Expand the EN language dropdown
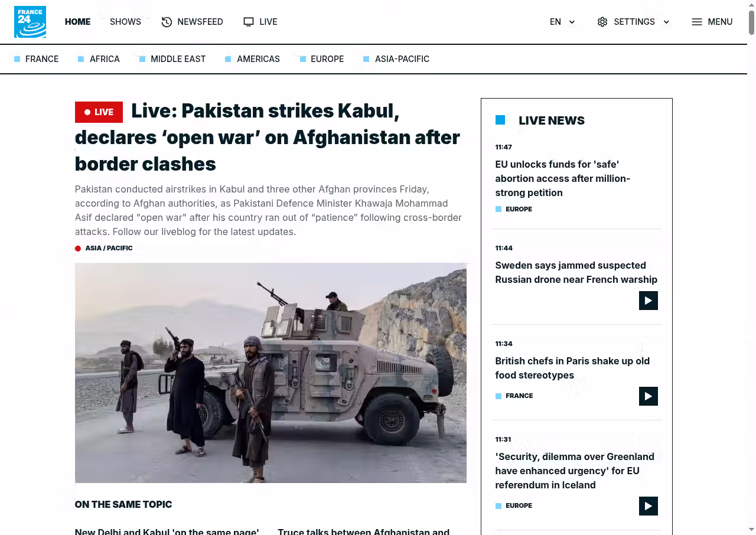Viewport: 756px width, 535px height. coord(562,22)
